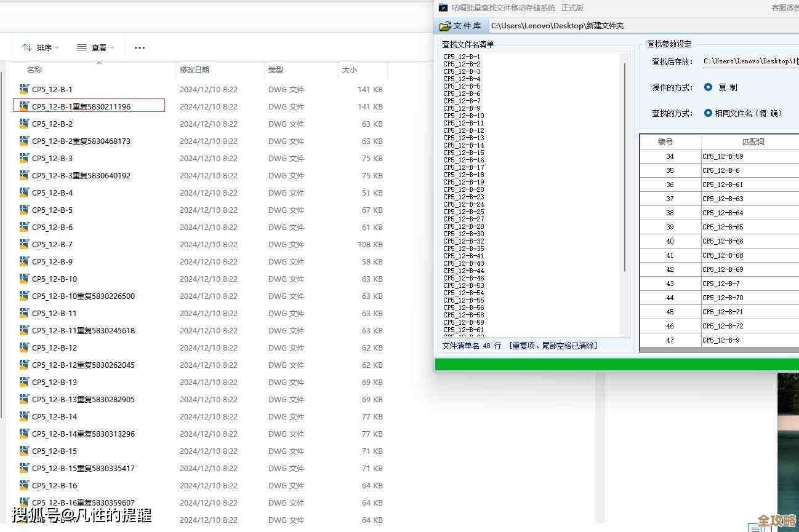Open the three-dot more options menu
This screenshot has width=799, height=532.
tap(140, 47)
